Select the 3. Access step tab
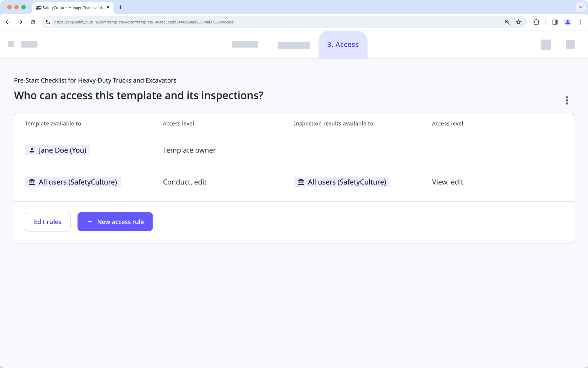 [x=343, y=44]
